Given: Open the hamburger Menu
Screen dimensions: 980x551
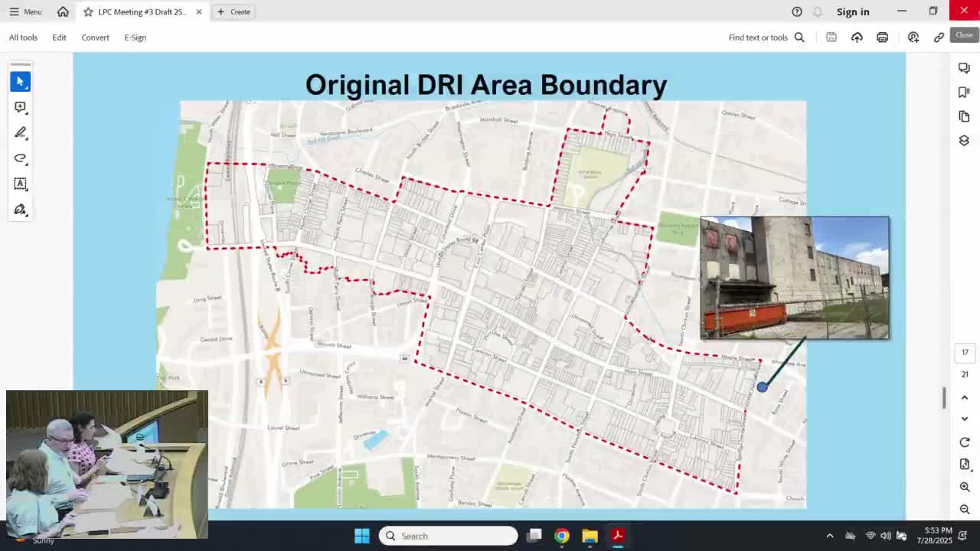Looking at the screenshot, I should pos(24,11).
